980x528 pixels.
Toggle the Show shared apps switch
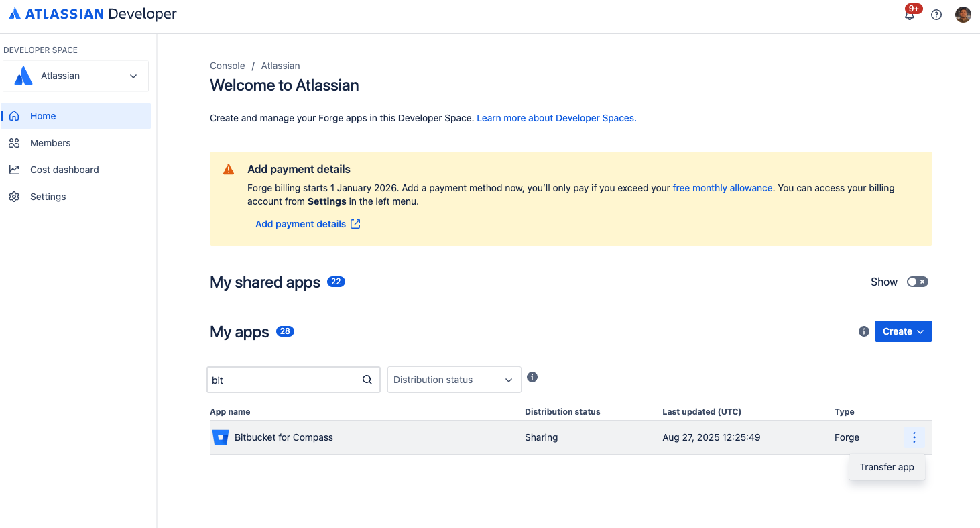tap(917, 282)
